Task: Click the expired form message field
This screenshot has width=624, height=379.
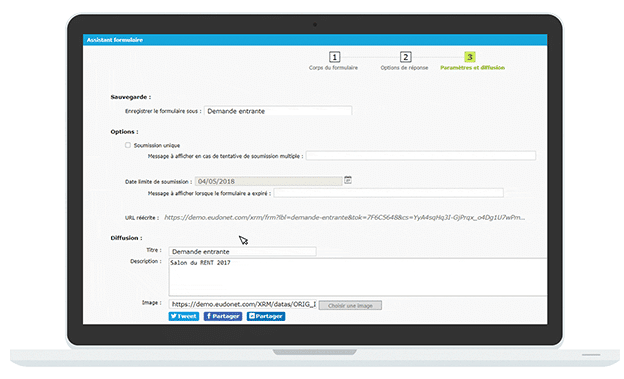Action: [x=388, y=193]
